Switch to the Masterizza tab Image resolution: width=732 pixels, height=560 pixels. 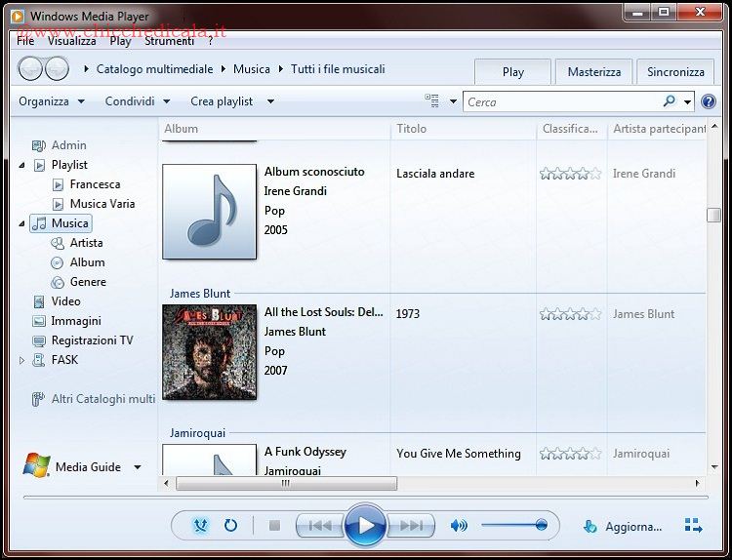593,71
